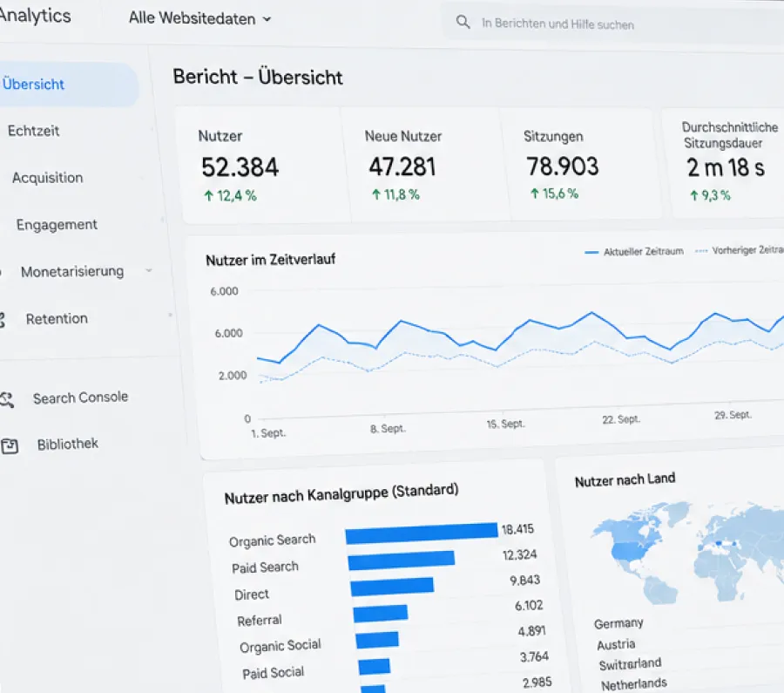Image resolution: width=784 pixels, height=693 pixels.
Task: Click the Aktueller Zeitraum legend entry
Action: click(x=634, y=252)
